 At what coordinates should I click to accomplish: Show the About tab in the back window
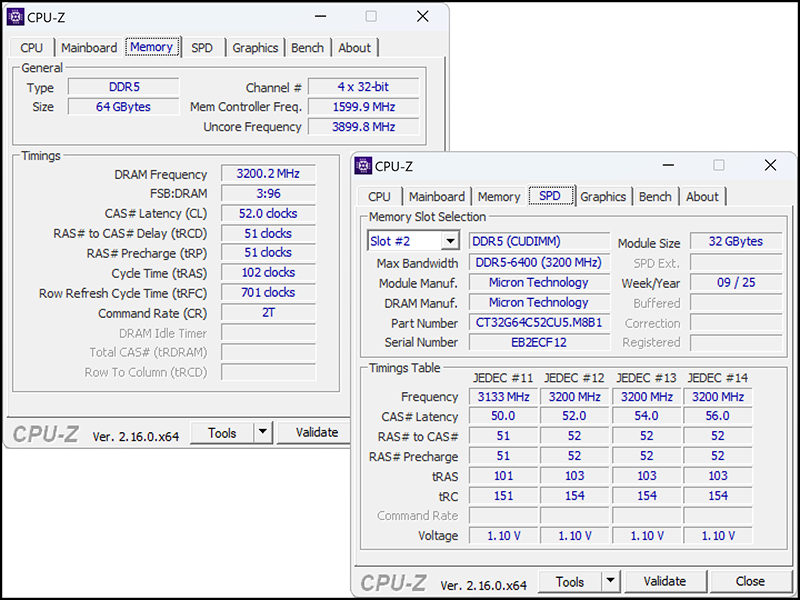tap(355, 48)
